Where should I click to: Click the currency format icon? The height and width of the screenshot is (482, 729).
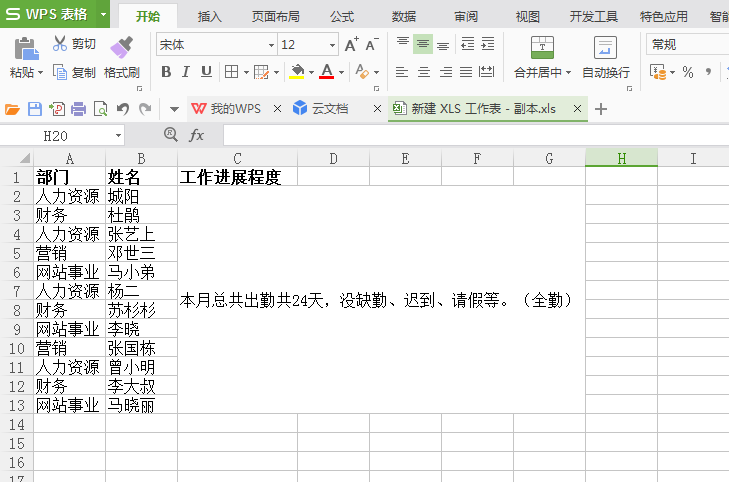coord(658,72)
